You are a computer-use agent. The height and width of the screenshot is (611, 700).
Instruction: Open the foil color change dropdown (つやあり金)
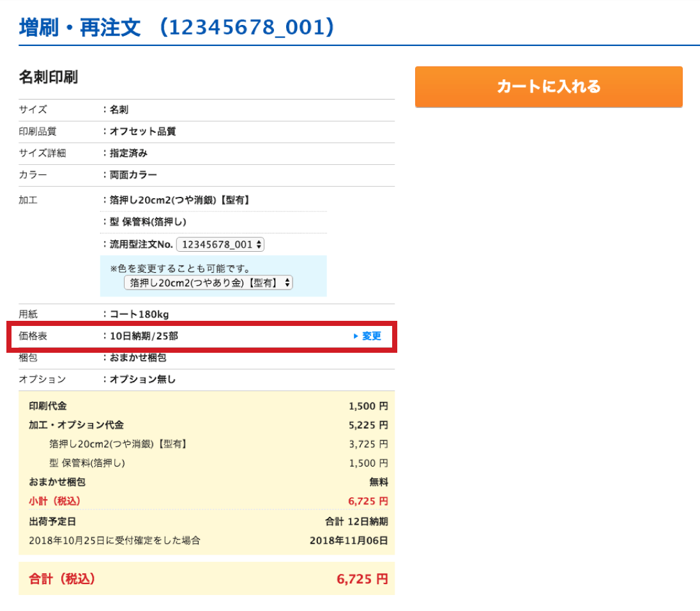pos(208,282)
